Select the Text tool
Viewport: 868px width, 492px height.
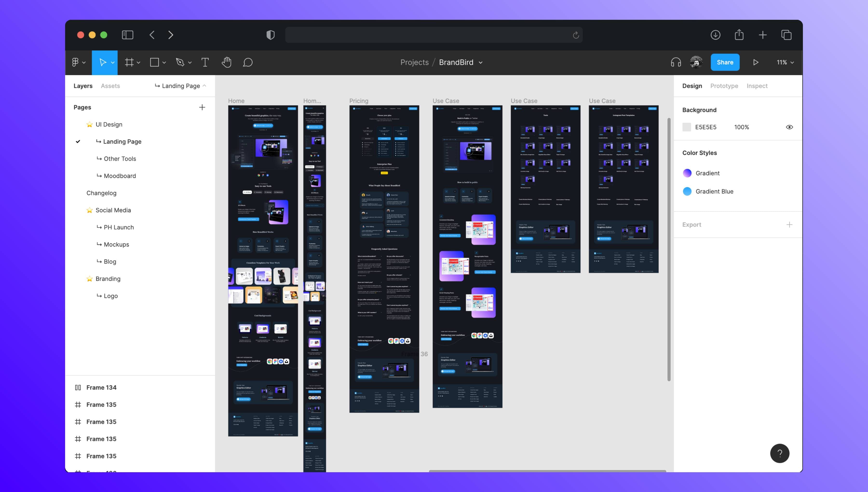(x=205, y=62)
